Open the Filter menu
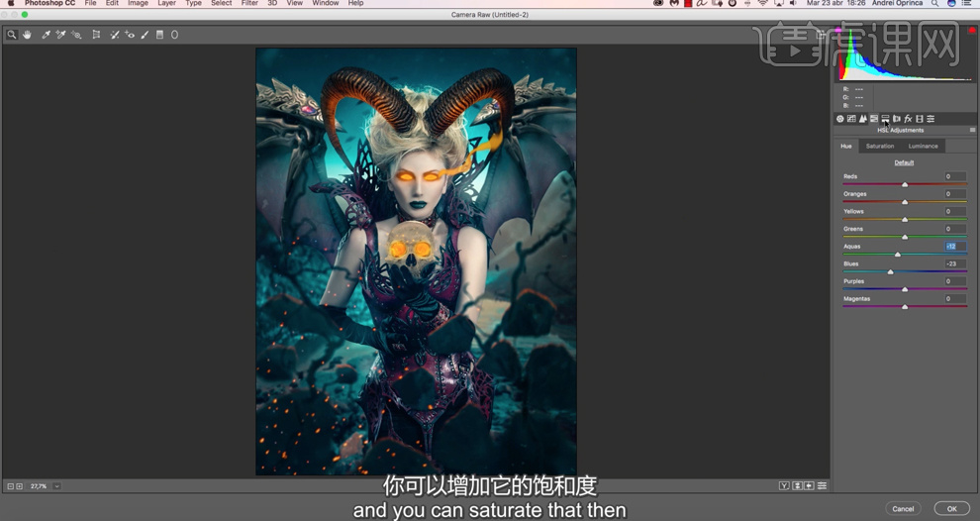 pos(249,3)
